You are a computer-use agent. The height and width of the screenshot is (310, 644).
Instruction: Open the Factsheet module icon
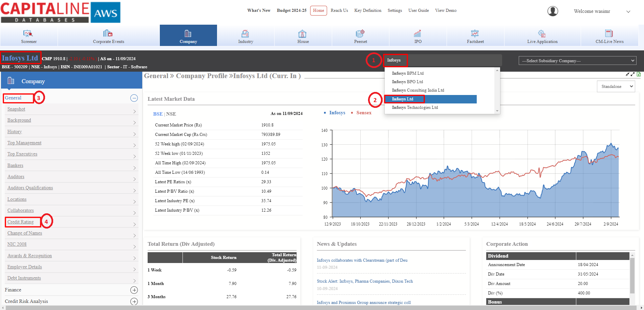click(475, 33)
